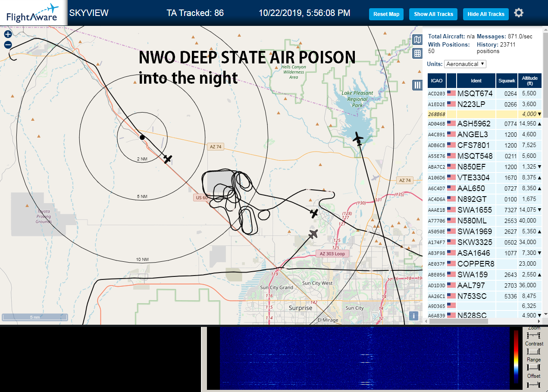Viewport: 548px width, 392px height.
Task: Select aircraft N850EF in the table
Action: pos(485,166)
